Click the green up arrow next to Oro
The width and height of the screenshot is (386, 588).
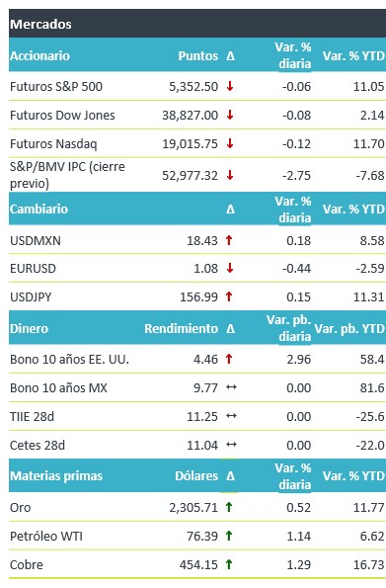229,507
